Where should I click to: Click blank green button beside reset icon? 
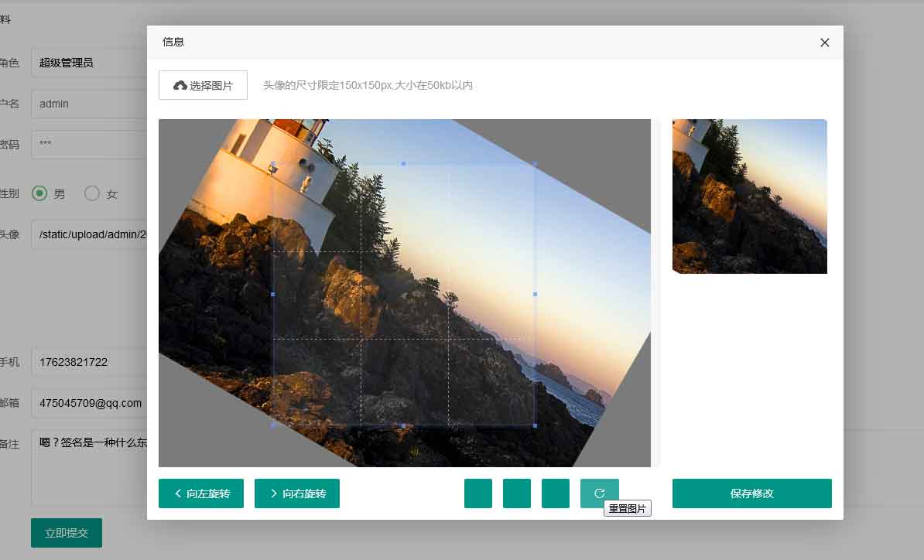click(556, 493)
